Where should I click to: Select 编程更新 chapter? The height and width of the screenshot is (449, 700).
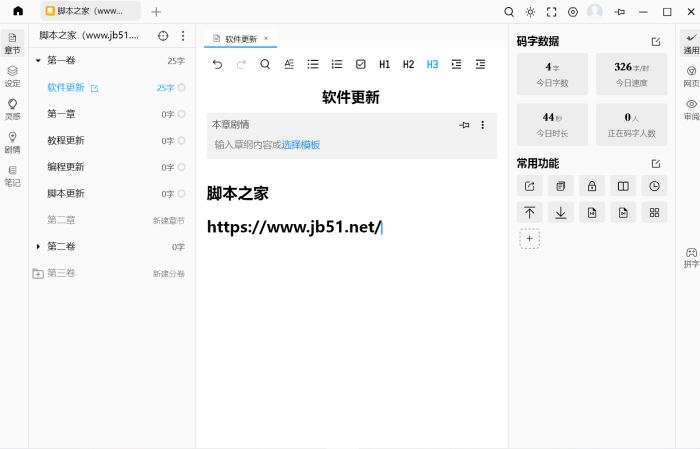[x=66, y=167]
